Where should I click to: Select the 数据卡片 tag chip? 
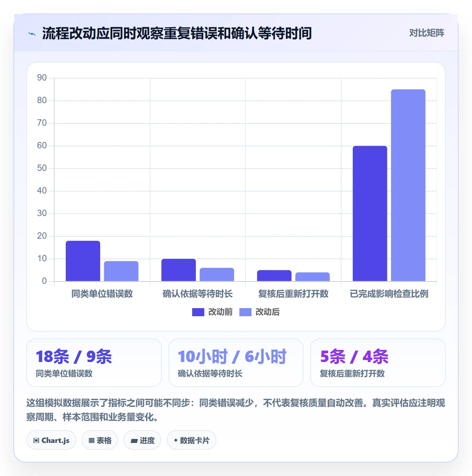(191, 440)
